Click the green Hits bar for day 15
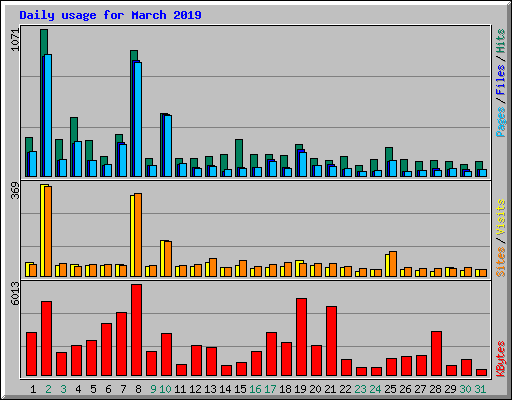The image size is (512, 400). coord(239,154)
